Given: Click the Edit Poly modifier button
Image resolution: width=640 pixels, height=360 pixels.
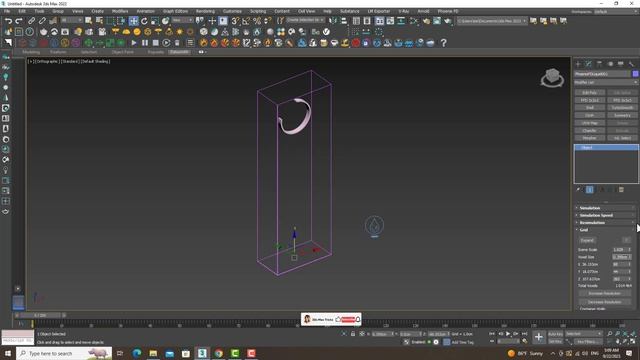Looking at the screenshot, I should [589, 93].
